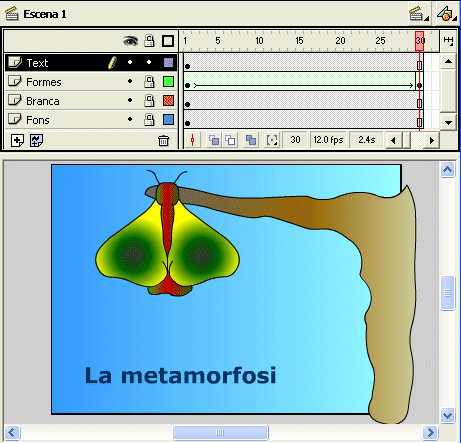Screen dimensions: 461x443
Task: Open the Edit Scene dropdown
Action: [419, 14]
